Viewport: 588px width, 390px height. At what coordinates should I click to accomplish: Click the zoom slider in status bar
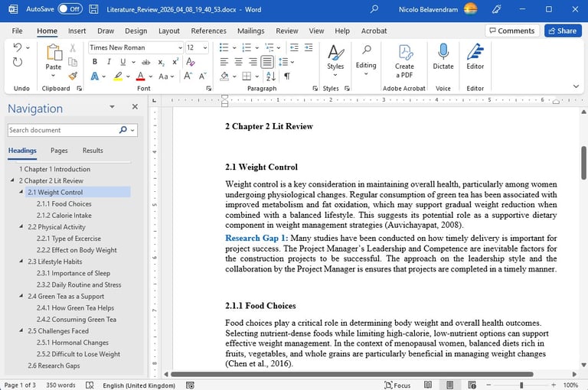[x=521, y=385]
